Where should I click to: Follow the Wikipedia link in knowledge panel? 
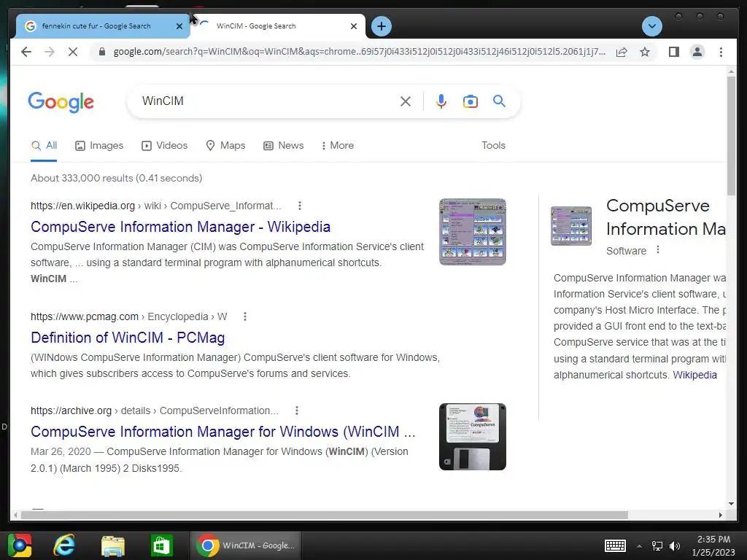(694, 376)
